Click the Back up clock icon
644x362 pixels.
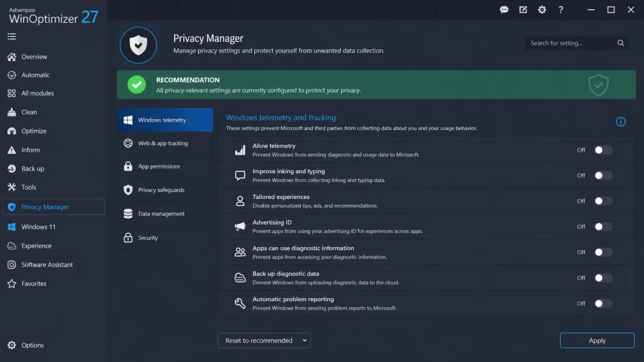12,168
